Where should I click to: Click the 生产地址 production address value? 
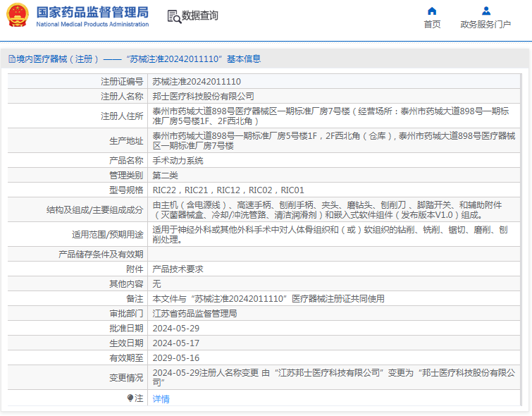point(334,140)
